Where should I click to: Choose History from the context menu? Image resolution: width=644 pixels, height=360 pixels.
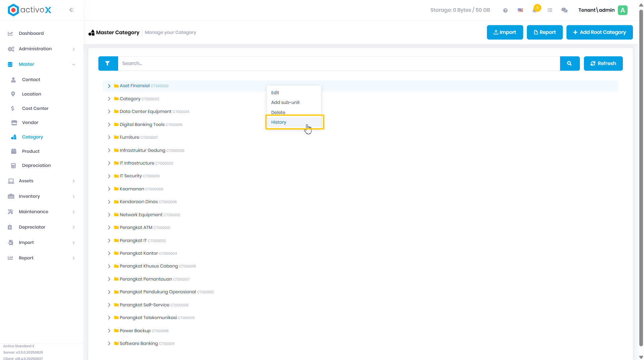point(294,122)
